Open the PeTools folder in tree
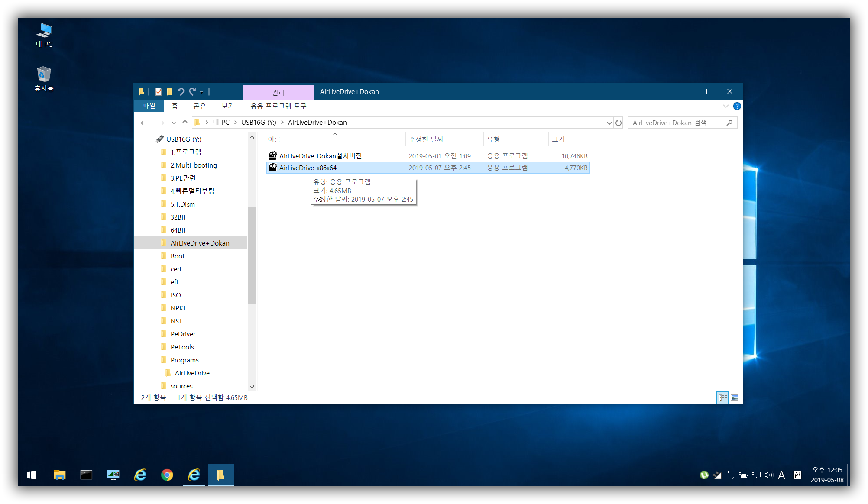This screenshot has height=504, width=868. [182, 347]
